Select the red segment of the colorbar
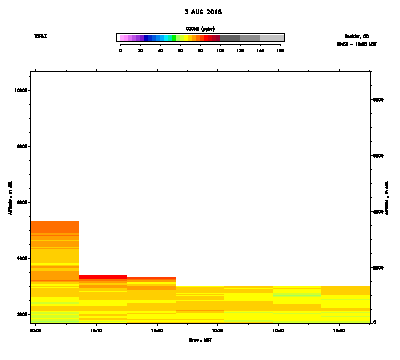 coord(206,38)
